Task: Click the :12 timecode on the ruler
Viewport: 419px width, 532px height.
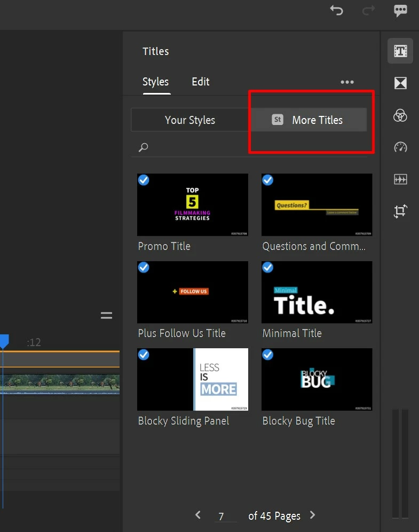Action: (x=34, y=342)
